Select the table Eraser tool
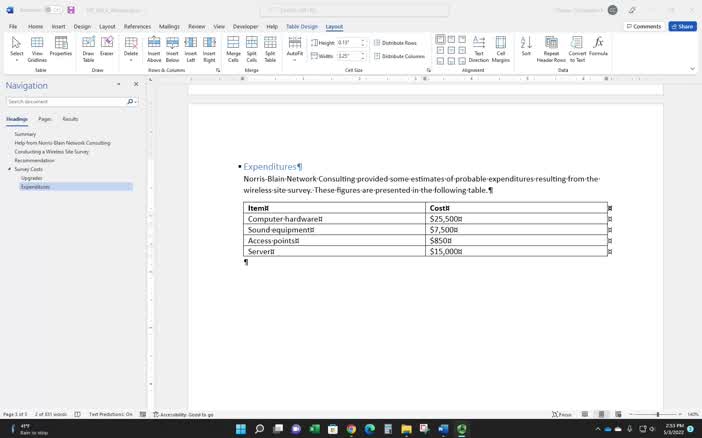Image resolution: width=702 pixels, height=438 pixels. (x=107, y=46)
